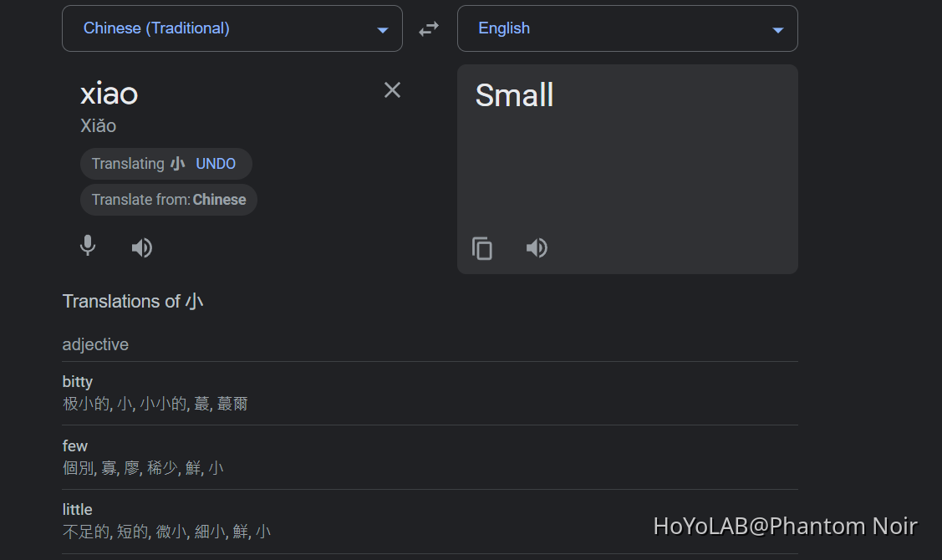The width and height of the screenshot is (942, 560).
Task: Copy the translated text using the copy icon
Action: (x=482, y=247)
